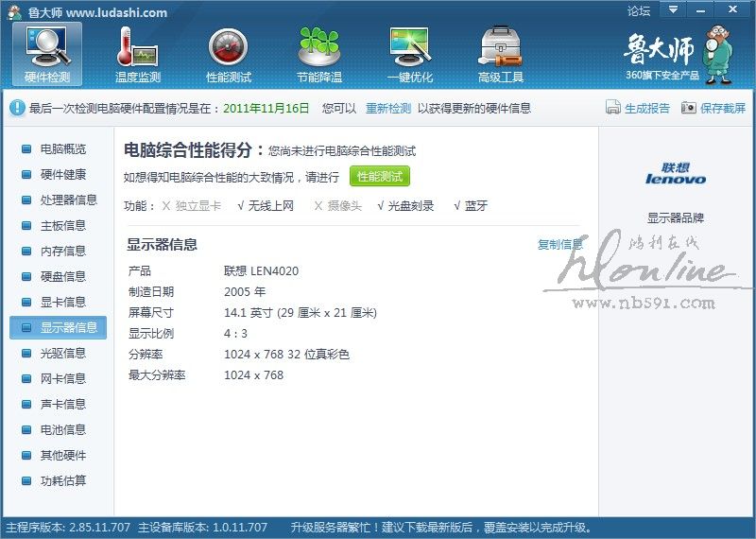Open the title bar dropdown menu arrow
This screenshot has width=756, height=539.
click(x=674, y=9)
